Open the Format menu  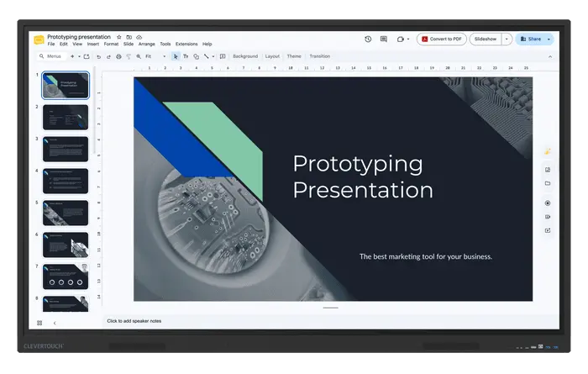[x=111, y=45]
